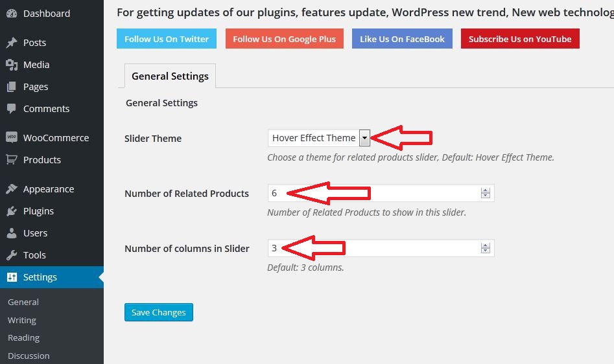Click the Tools wrench icon
The image size is (614, 364).
(12, 255)
